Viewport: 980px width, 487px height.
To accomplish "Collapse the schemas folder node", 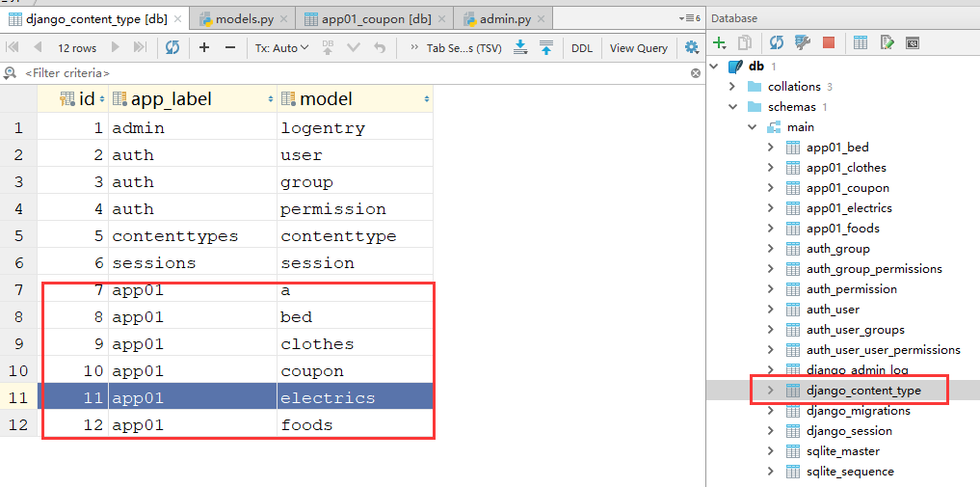I will (732, 107).
